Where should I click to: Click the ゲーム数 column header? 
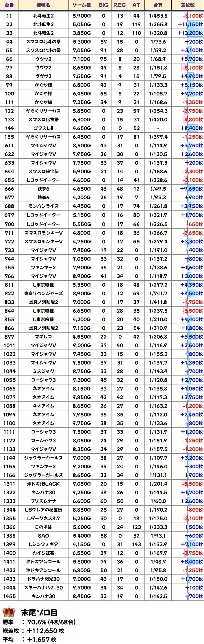click(82, 5)
